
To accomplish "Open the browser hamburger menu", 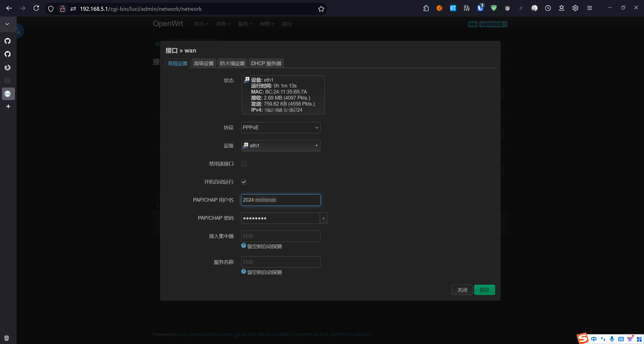I will (589, 8).
